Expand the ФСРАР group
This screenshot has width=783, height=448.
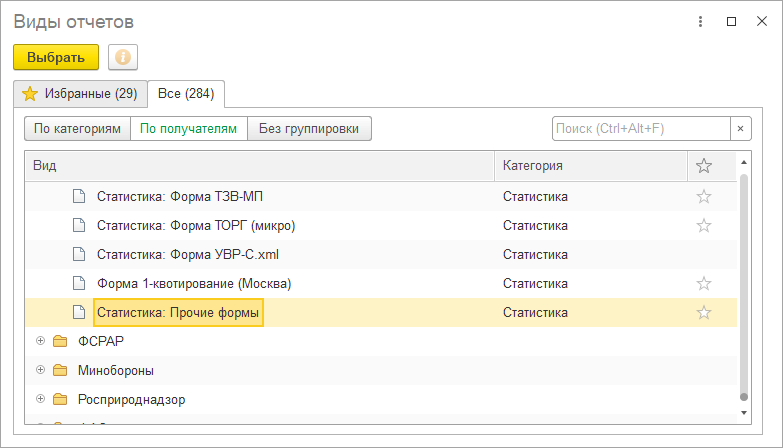(x=41, y=341)
